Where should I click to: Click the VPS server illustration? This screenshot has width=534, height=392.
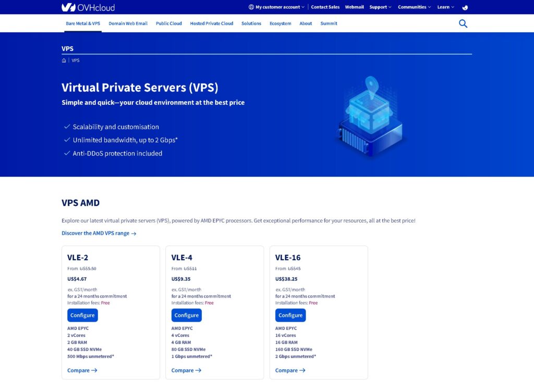point(371,117)
